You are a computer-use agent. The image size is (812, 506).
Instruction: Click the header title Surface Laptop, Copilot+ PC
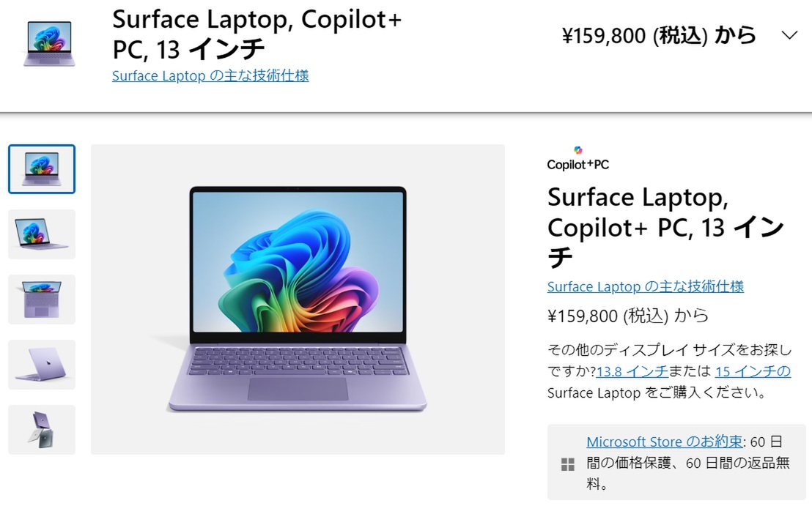click(256, 34)
